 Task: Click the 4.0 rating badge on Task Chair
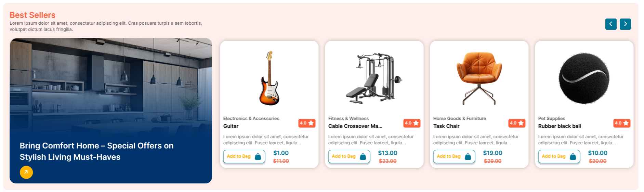click(x=517, y=123)
